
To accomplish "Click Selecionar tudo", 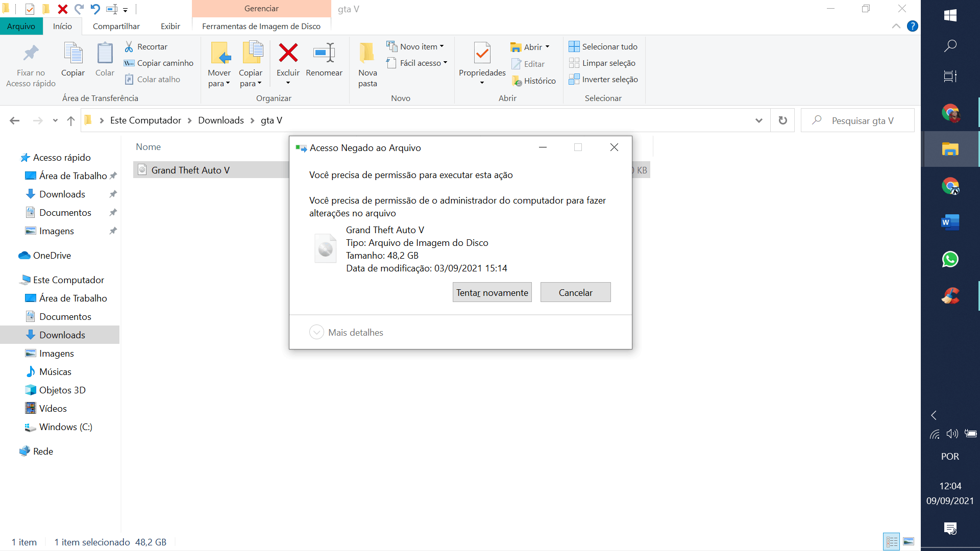I will (x=603, y=46).
